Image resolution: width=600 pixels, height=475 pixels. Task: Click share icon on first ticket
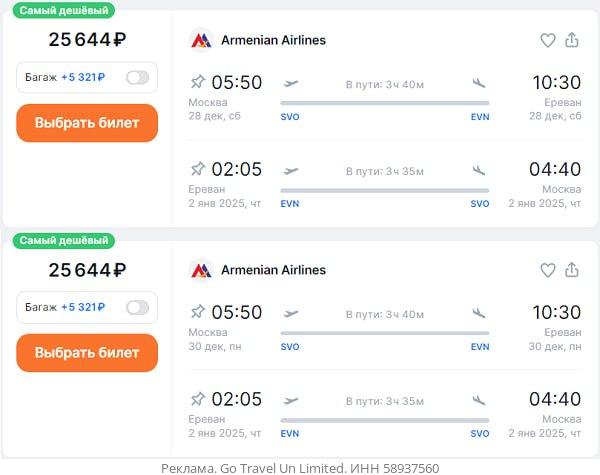[572, 40]
